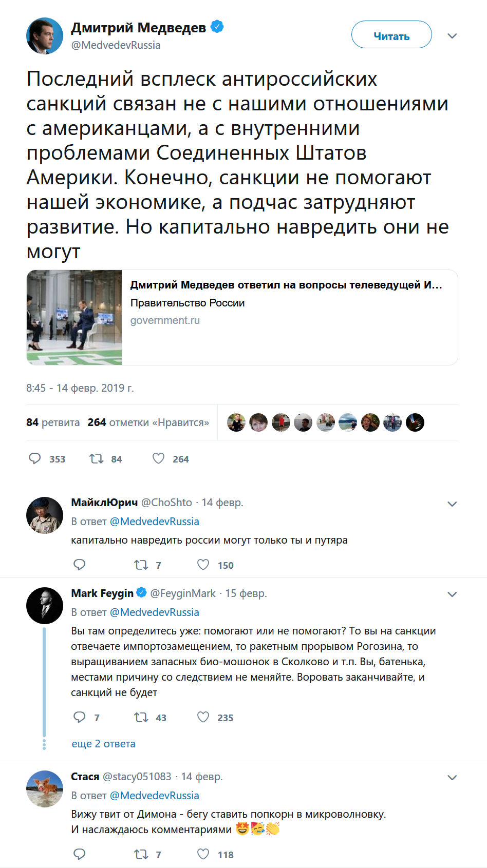The image size is (487, 868).
Task: Like Стася's comment with 118 likes
Action: (x=203, y=854)
